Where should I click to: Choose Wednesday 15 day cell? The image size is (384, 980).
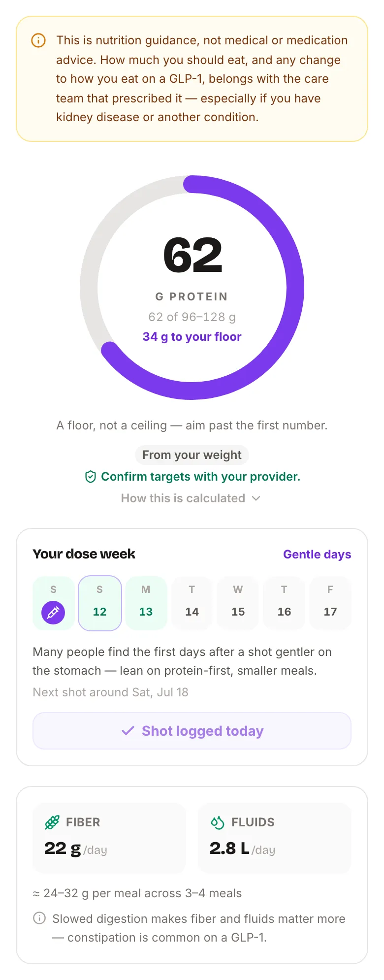(x=238, y=603)
